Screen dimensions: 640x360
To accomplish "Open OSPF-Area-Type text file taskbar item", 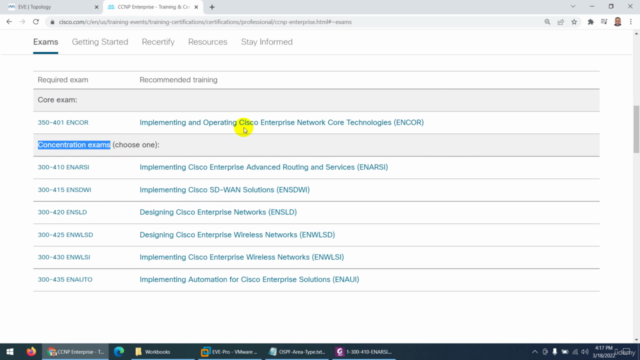I will 297,351.
